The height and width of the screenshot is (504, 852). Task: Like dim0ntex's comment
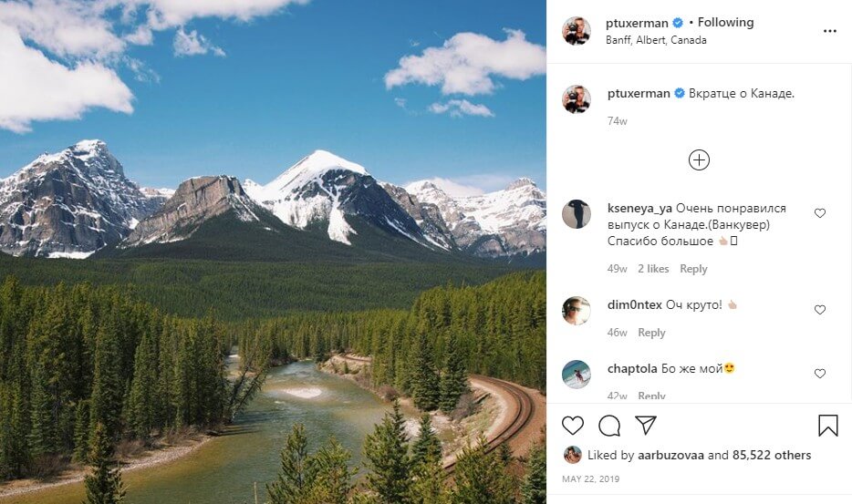(x=819, y=310)
